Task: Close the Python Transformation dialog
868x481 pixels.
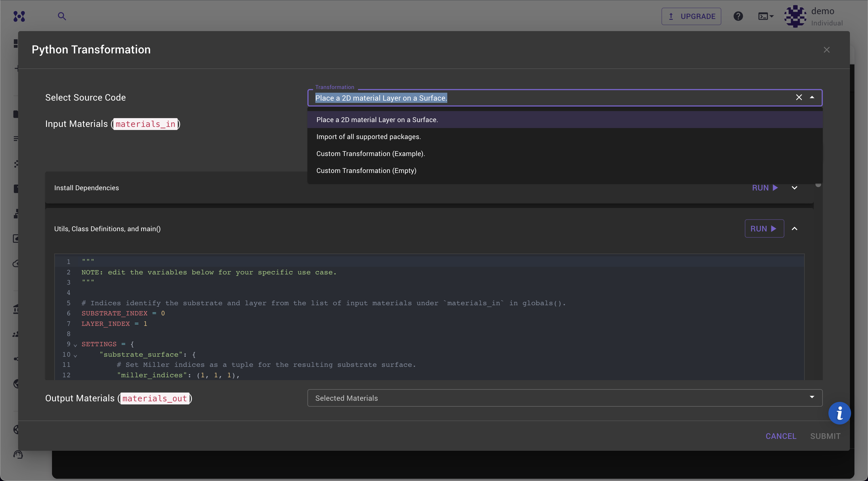Action: click(x=826, y=50)
